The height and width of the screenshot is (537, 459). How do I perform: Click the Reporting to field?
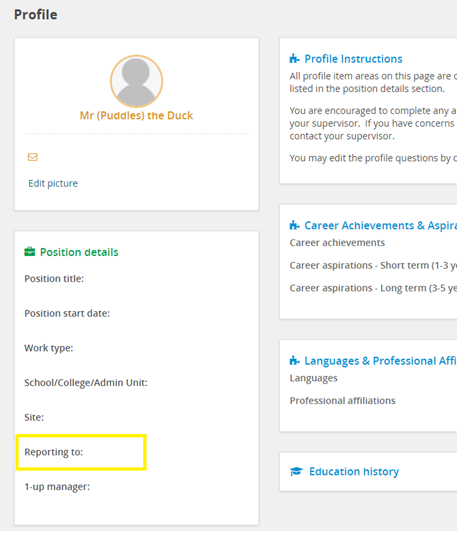(81, 452)
